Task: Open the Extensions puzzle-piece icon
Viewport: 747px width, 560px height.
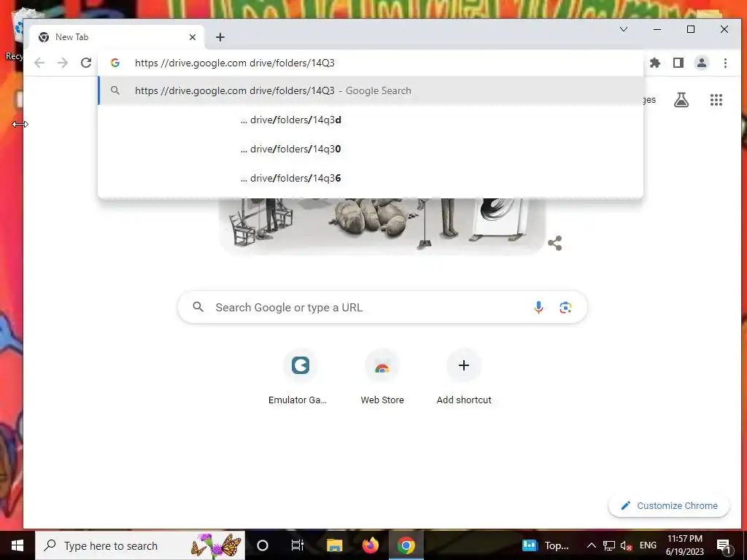Action: (655, 63)
